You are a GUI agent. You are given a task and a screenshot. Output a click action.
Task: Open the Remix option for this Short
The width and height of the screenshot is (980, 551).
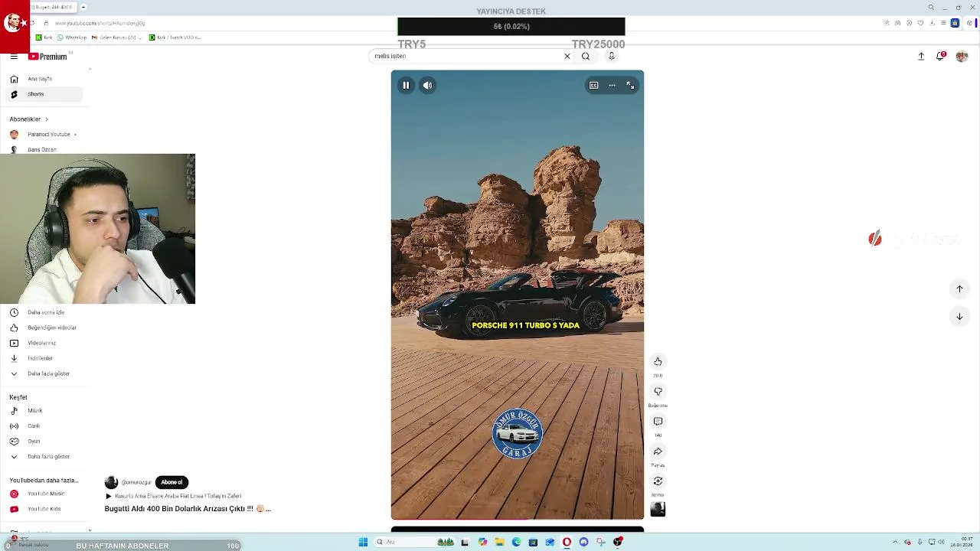(x=658, y=481)
